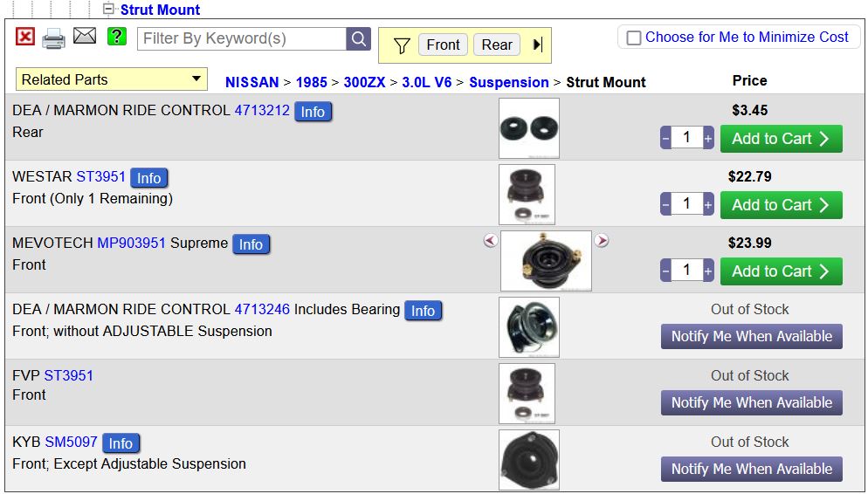This screenshot has height=494, width=868.
Task: Open WESTAR ST3951 part link
Action: [100, 176]
